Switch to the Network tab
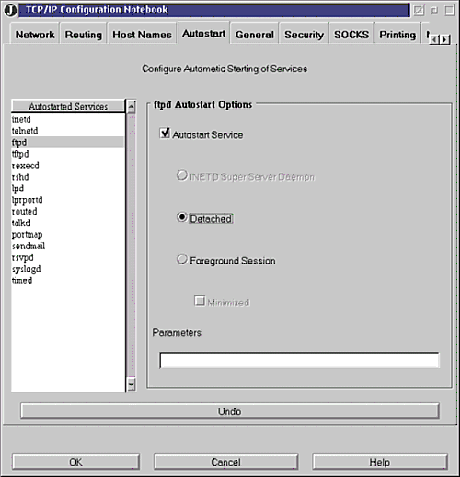460x477 pixels. (x=35, y=34)
